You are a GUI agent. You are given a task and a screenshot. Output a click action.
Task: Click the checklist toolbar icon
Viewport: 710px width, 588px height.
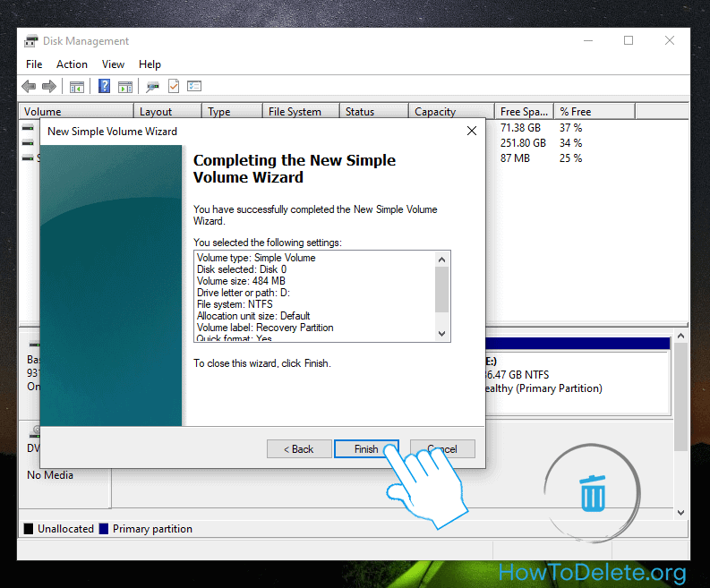click(194, 87)
